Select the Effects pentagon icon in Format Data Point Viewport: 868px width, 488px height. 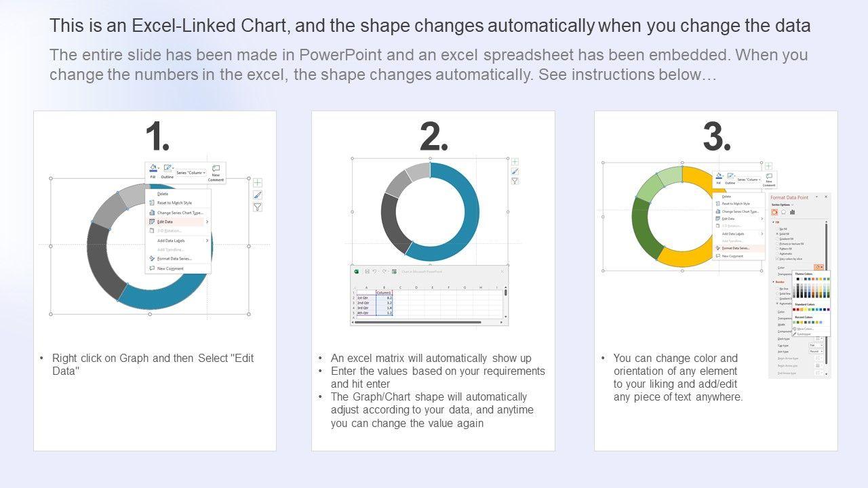[x=783, y=212]
